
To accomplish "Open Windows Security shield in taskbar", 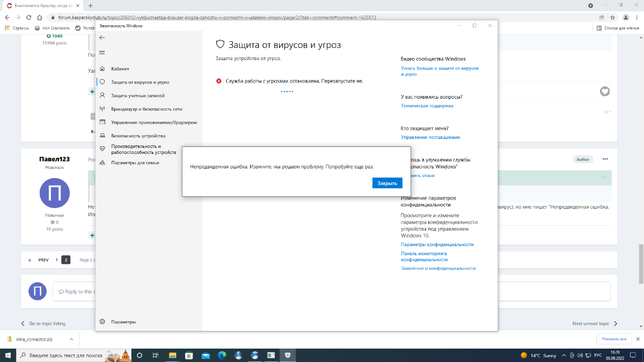I will [288, 356].
